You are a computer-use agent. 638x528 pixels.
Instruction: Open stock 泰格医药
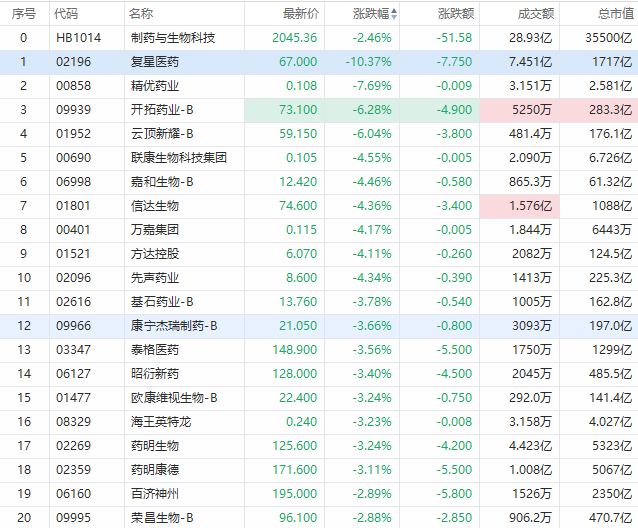coord(155,350)
